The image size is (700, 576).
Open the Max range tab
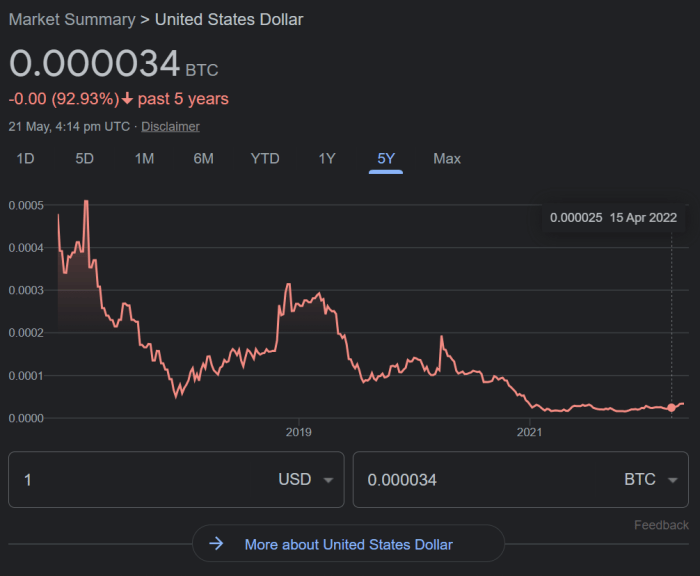point(447,159)
